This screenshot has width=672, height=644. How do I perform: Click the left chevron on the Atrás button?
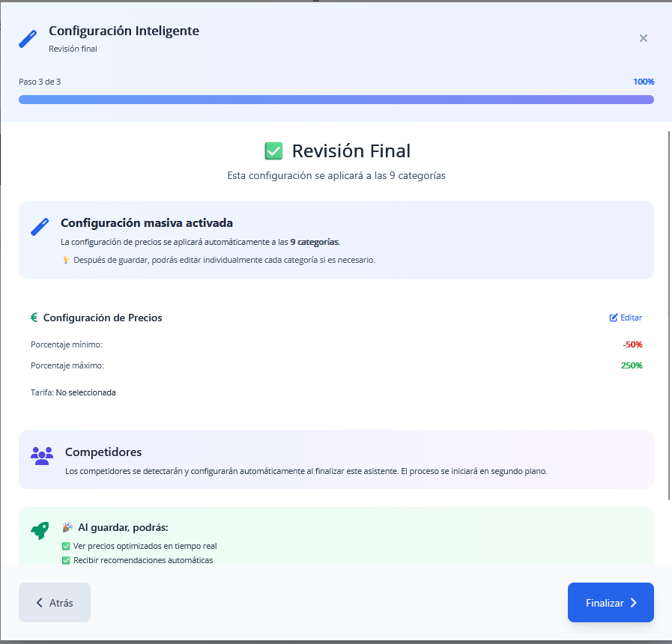coord(40,603)
